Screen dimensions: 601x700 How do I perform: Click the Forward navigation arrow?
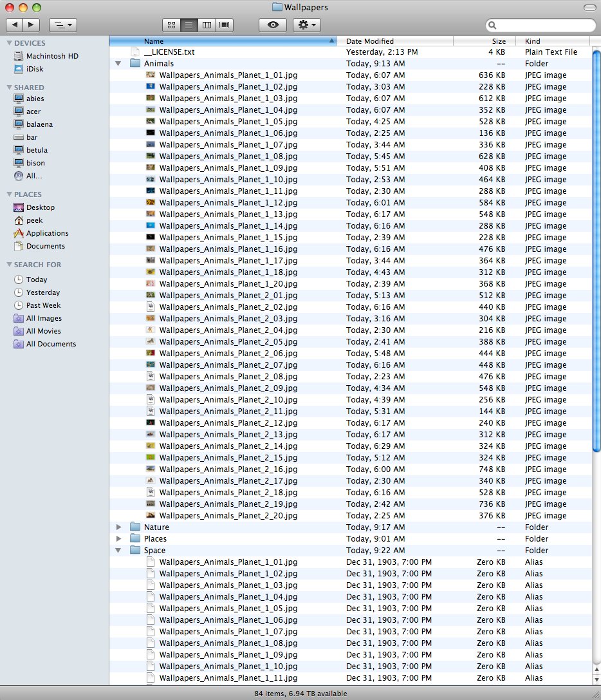pyautogui.click(x=32, y=25)
